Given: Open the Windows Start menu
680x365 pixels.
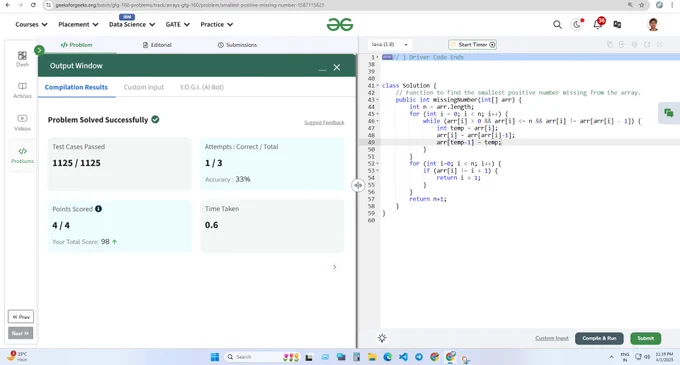Looking at the screenshot, I should pyautogui.click(x=215, y=357).
